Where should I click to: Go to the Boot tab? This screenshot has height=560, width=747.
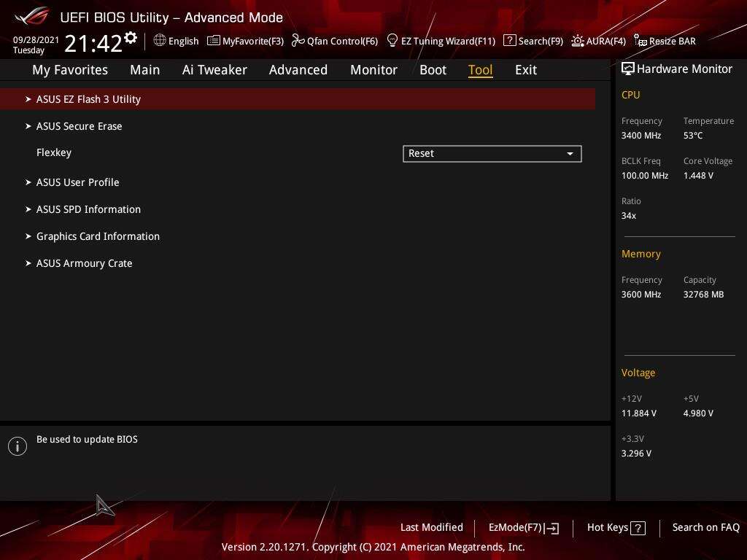pos(433,70)
